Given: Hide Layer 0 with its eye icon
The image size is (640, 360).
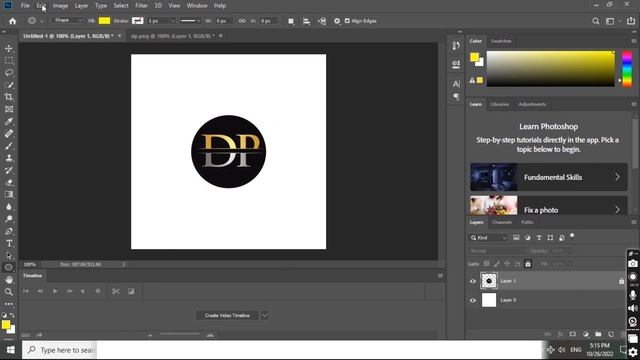Looking at the screenshot, I should [473, 300].
